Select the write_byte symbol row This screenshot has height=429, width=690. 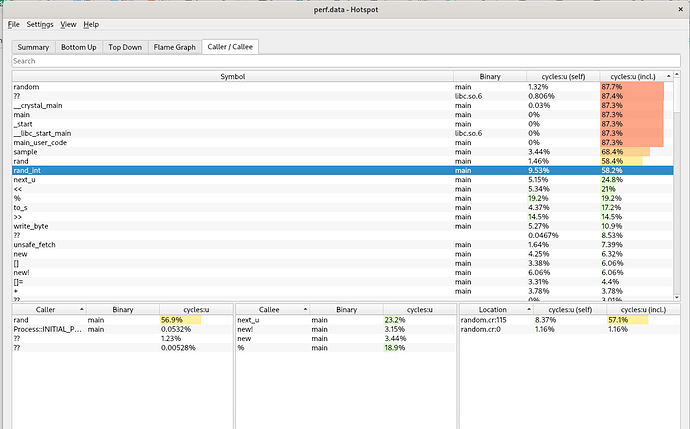click(x=343, y=226)
